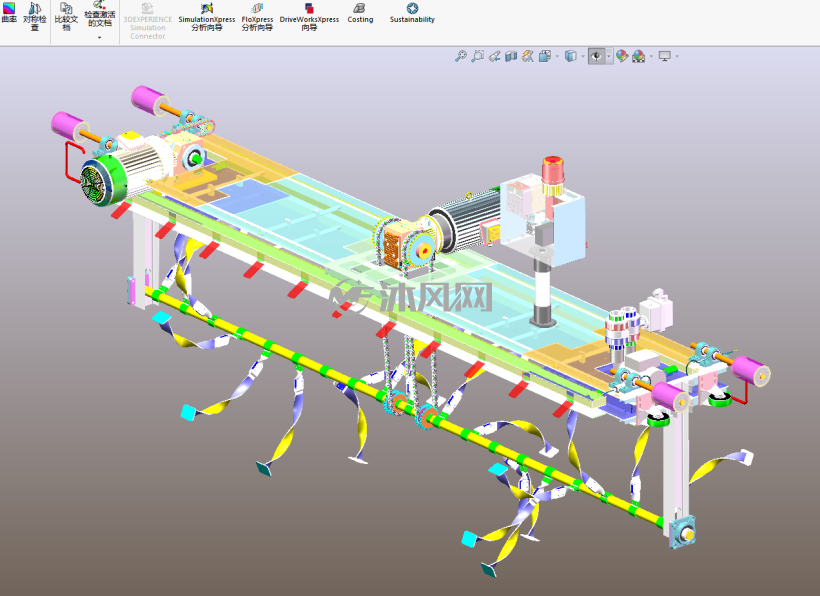Toggle the Hide/Show Items eye button
The image size is (820, 596).
[596, 56]
